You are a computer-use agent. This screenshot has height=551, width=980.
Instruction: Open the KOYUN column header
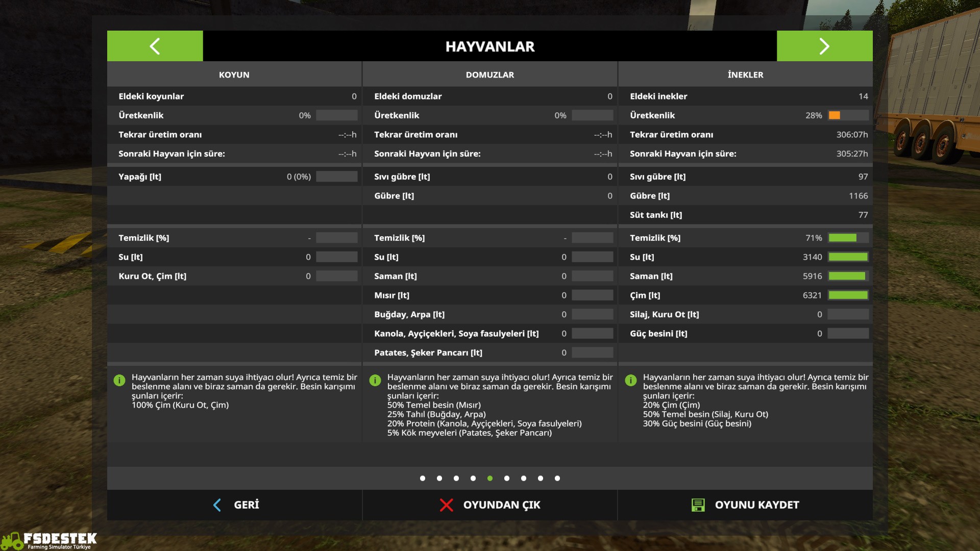[x=234, y=74]
